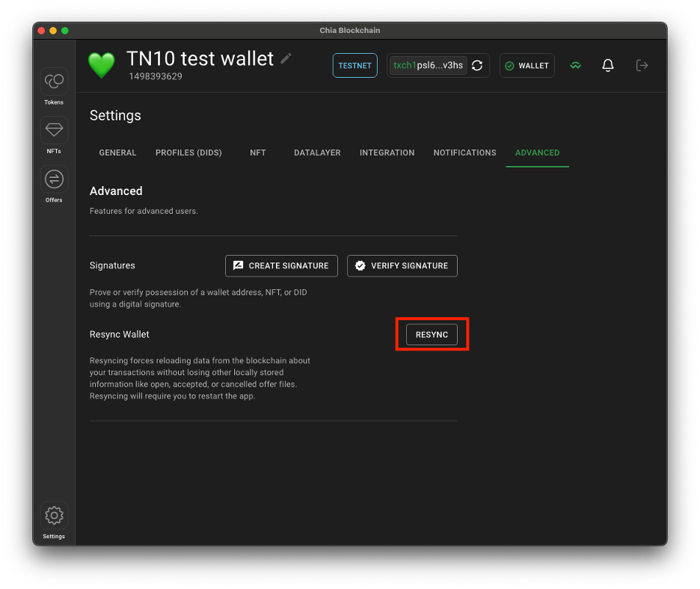Generate new receive address with refresh icon
Image resolution: width=700 pixels, height=589 pixels.
pos(477,66)
